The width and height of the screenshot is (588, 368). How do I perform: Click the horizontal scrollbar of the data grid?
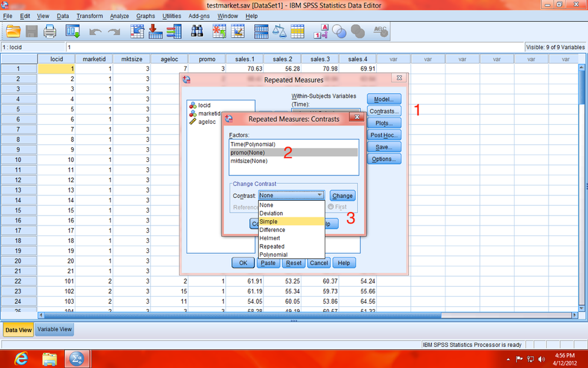[307, 316]
